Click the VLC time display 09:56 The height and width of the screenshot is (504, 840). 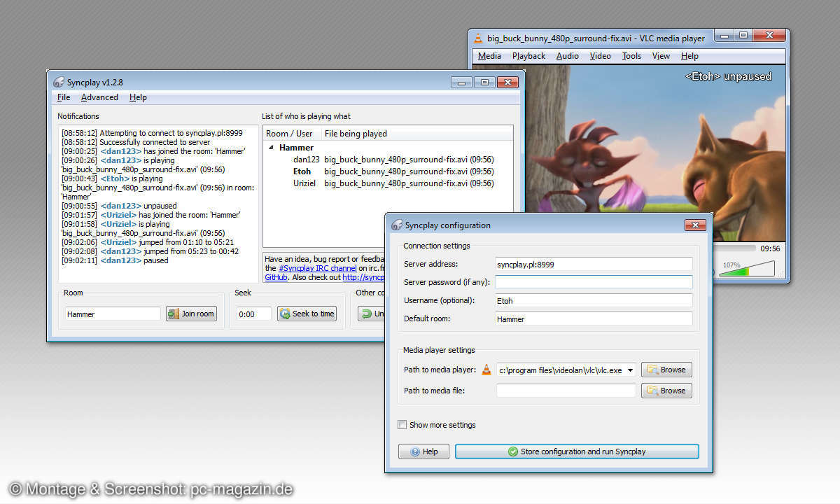tap(770, 248)
